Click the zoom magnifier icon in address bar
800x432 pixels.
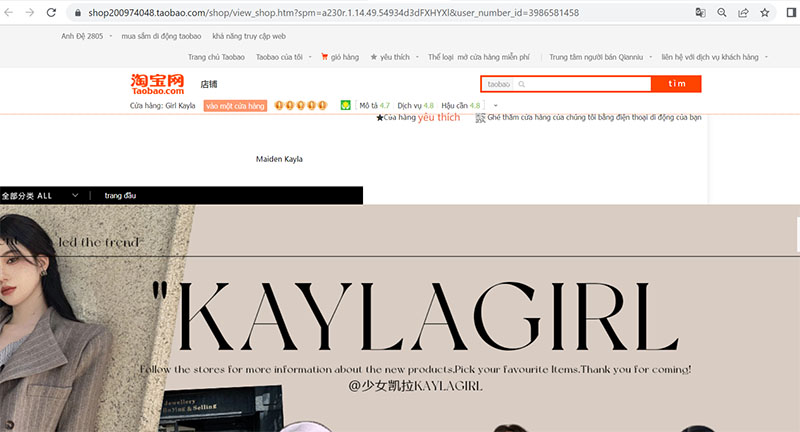[721, 13]
